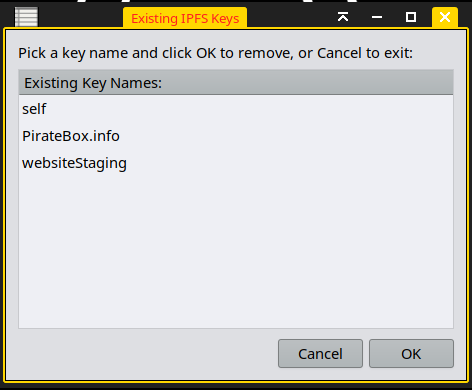Select the 'self' key
472x390 pixels.
[x=236, y=109]
